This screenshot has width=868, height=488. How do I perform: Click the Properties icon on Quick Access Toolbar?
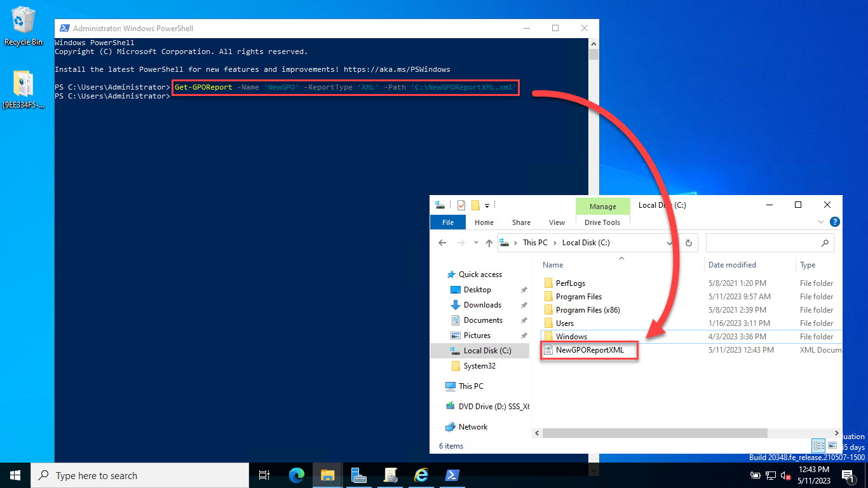pyautogui.click(x=461, y=205)
